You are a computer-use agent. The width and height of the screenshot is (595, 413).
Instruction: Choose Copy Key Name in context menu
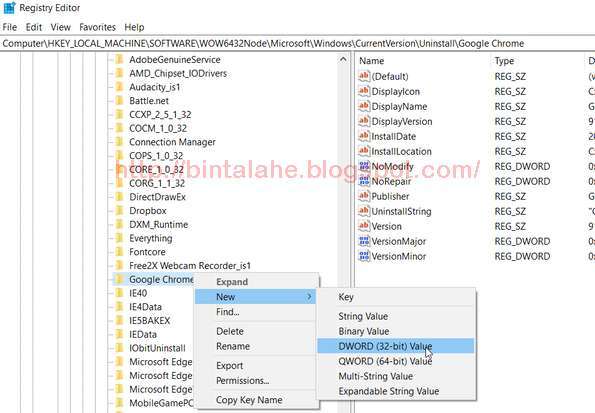[x=255, y=400]
